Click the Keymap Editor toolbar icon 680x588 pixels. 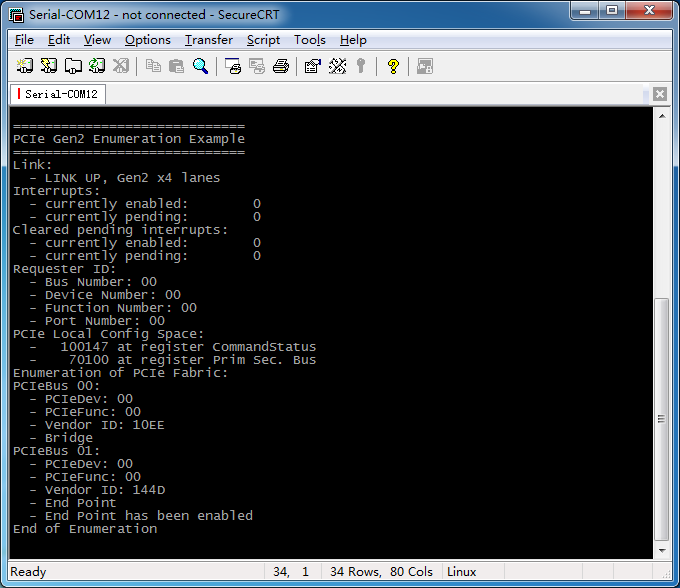337,66
